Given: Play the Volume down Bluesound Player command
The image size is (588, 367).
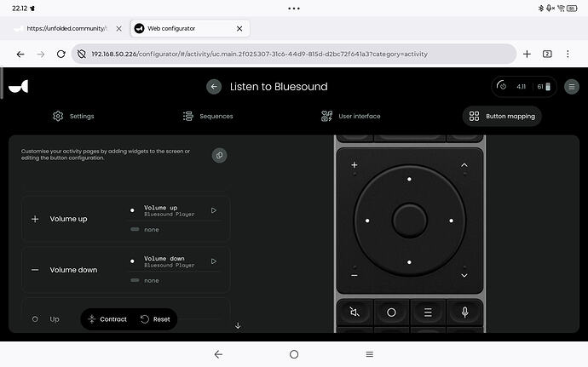Looking at the screenshot, I should click(214, 261).
